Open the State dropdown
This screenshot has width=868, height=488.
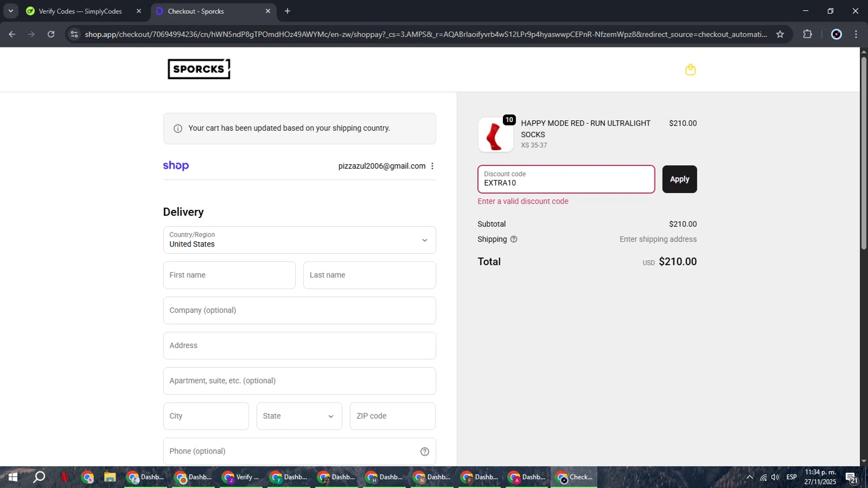click(x=299, y=416)
